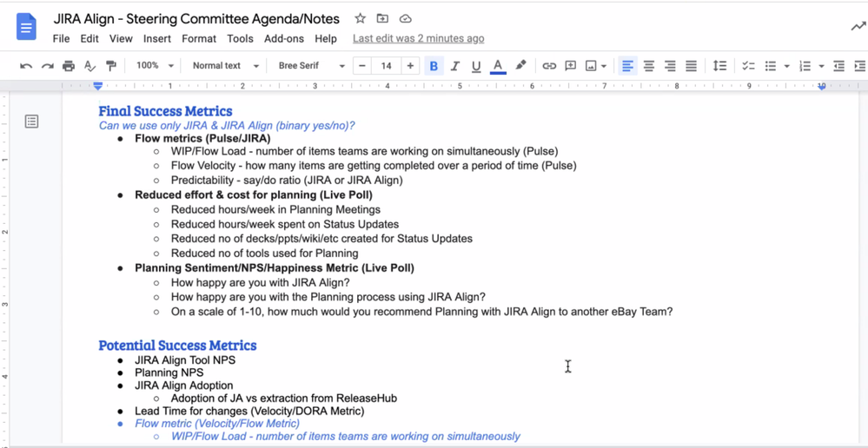Image resolution: width=868 pixels, height=448 pixels.
Task: Open the text color picker
Action: pyautogui.click(x=498, y=66)
